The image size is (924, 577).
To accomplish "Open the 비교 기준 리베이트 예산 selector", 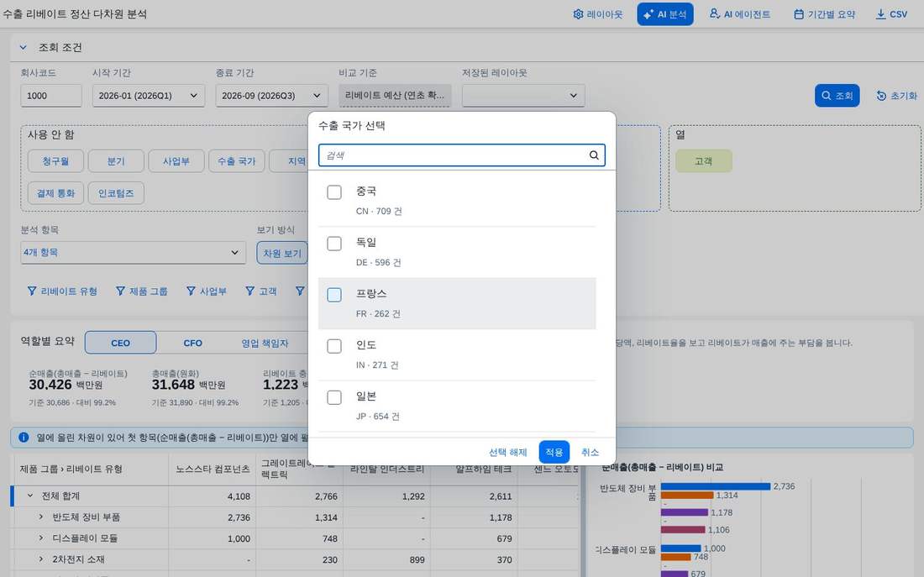I will tap(395, 96).
